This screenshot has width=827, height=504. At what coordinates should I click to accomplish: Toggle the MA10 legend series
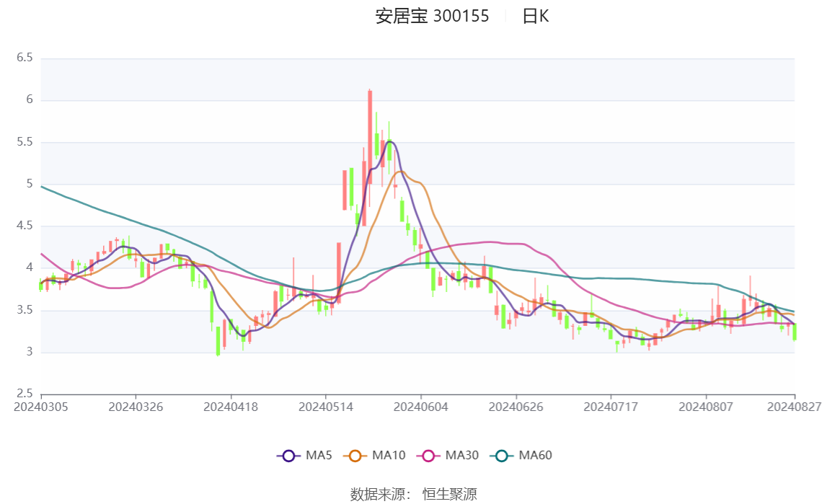tap(374, 456)
